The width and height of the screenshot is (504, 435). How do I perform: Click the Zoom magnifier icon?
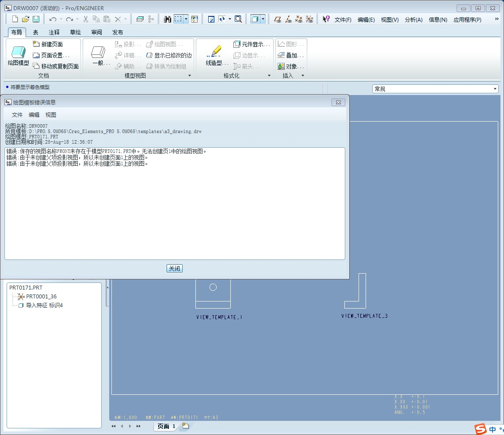(238, 19)
